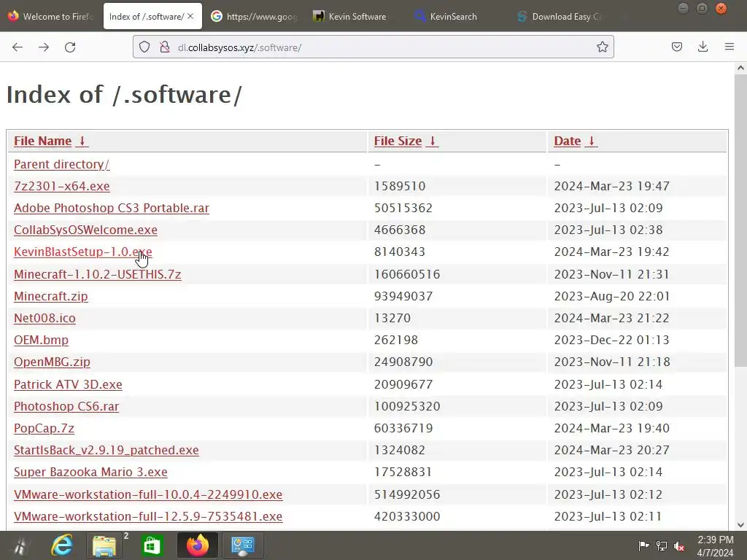Image resolution: width=747 pixels, height=560 pixels.
Task: Click the page scrollbar down arrow
Action: pos(740,525)
